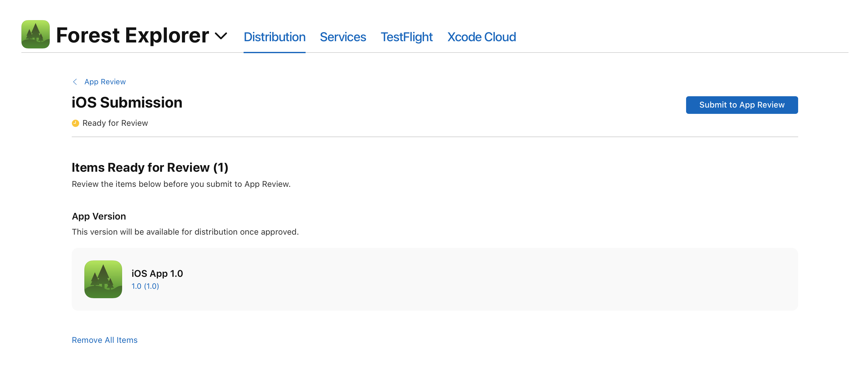The image size is (868, 368).
Task: Open the Distribution tab
Action: 274,37
